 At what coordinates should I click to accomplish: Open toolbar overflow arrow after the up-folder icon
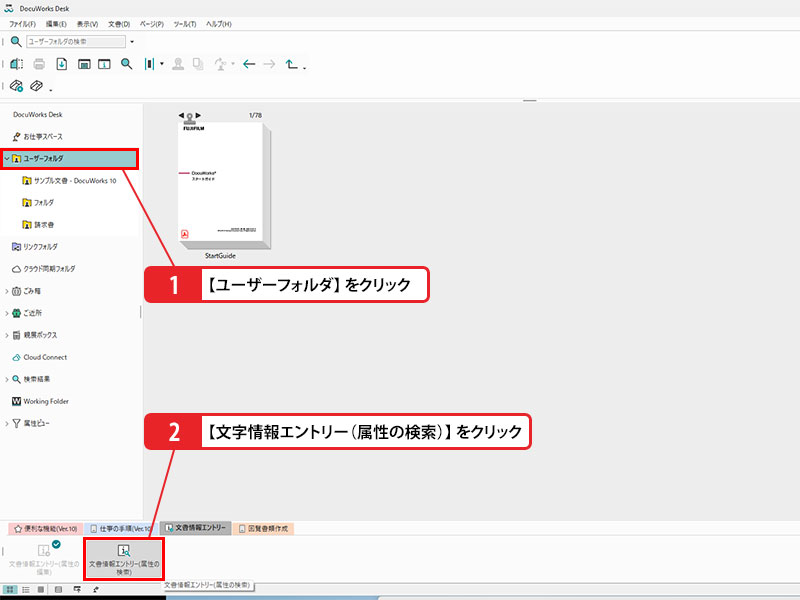(305, 67)
